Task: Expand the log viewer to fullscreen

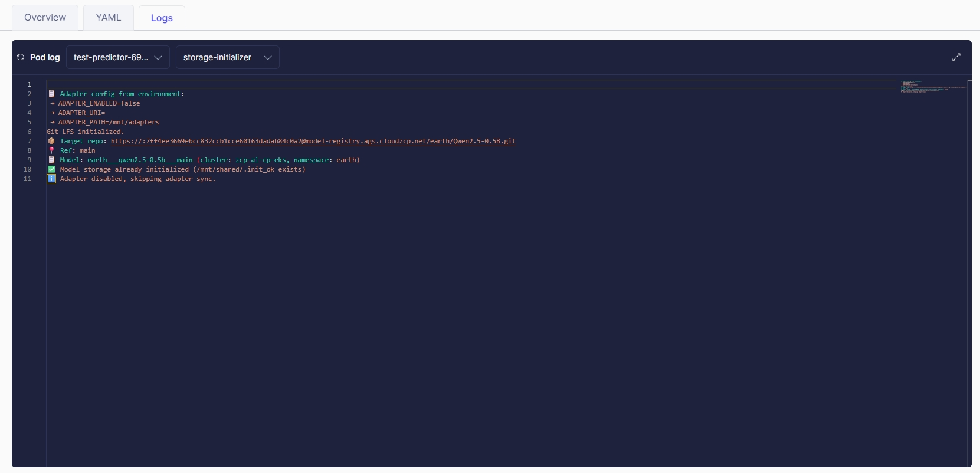Action: [956, 57]
